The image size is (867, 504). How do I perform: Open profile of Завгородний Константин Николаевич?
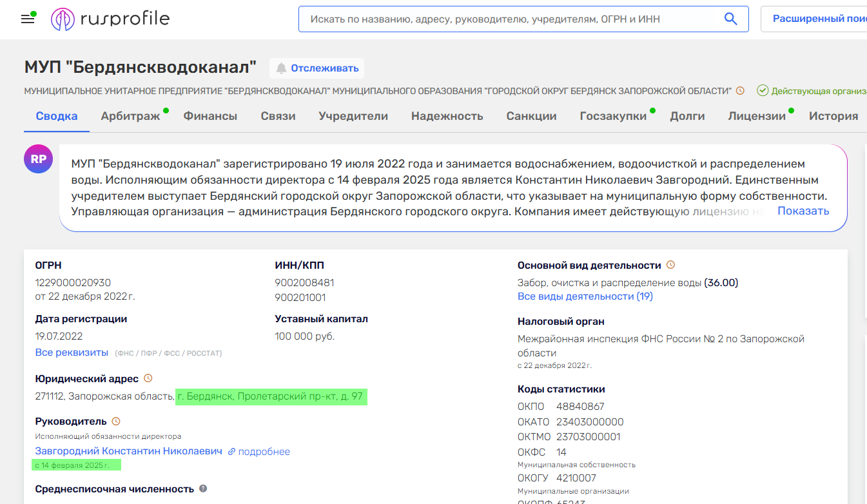[128, 451]
